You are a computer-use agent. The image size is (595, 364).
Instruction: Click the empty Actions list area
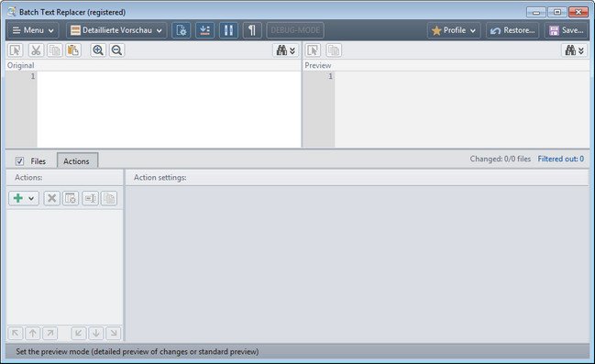64,267
